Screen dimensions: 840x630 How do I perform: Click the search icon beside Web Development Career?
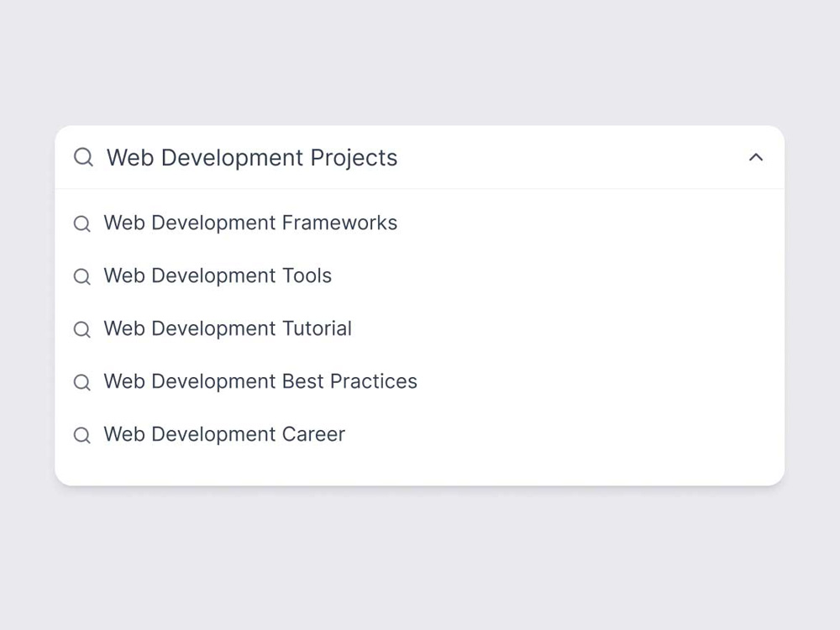[x=82, y=435]
